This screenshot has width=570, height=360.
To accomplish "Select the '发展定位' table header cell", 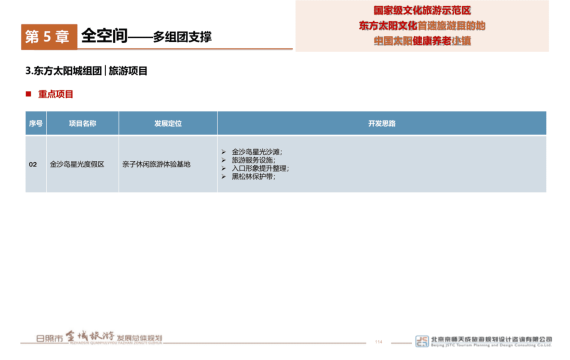I will [x=168, y=123].
